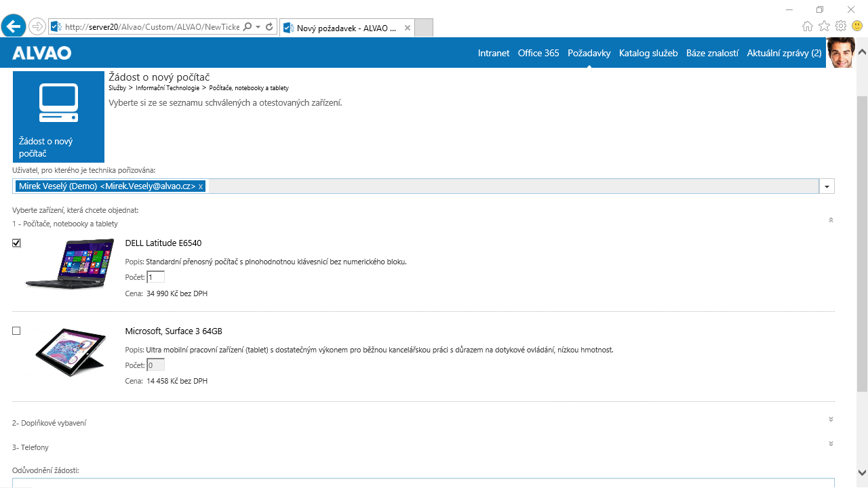Image resolution: width=868 pixels, height=488 pixels.
Task: Click the Microsoft, Surface 3 64GB title
Action: click(x=174, y=331)
